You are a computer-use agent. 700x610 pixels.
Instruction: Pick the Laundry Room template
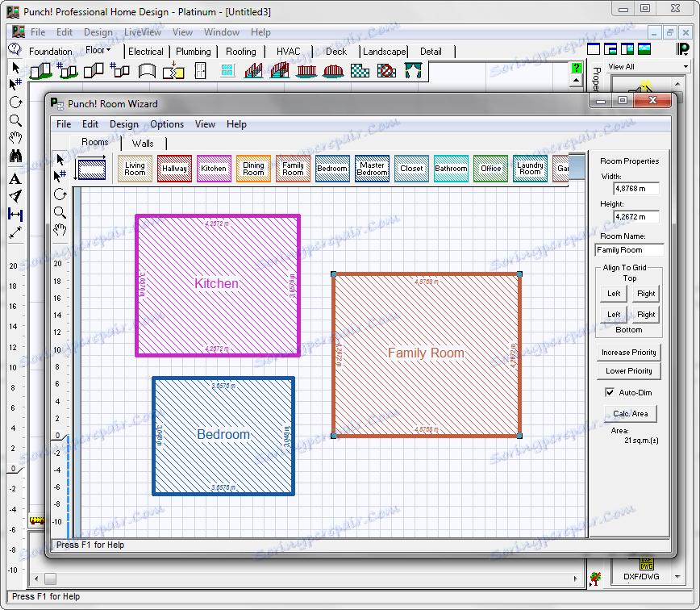point(531,169)
